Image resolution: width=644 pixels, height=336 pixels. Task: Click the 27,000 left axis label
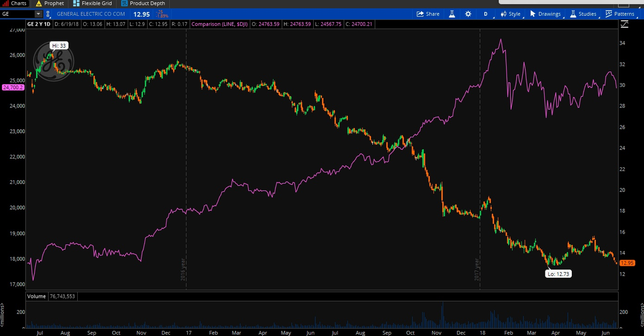17,30
